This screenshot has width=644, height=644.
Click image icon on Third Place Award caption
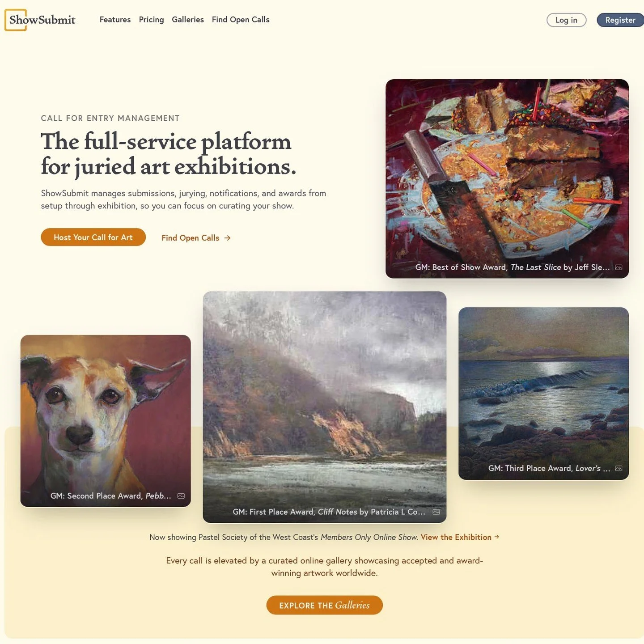[x=619, y=468]
